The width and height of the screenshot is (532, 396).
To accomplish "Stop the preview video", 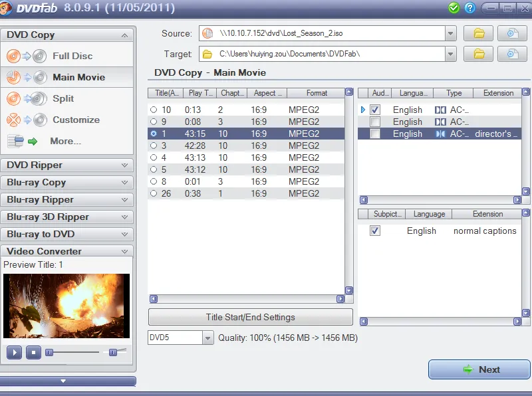I will (33, 353).
